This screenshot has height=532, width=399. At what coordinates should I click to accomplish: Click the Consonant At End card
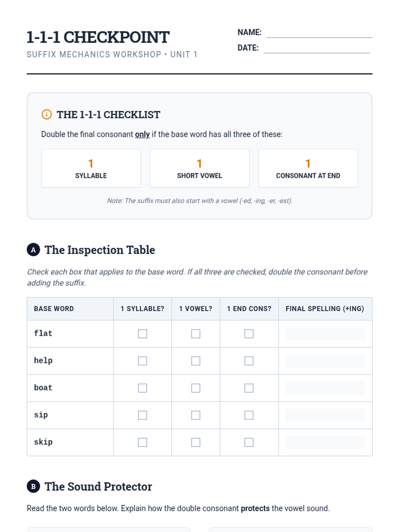(308, 168)
